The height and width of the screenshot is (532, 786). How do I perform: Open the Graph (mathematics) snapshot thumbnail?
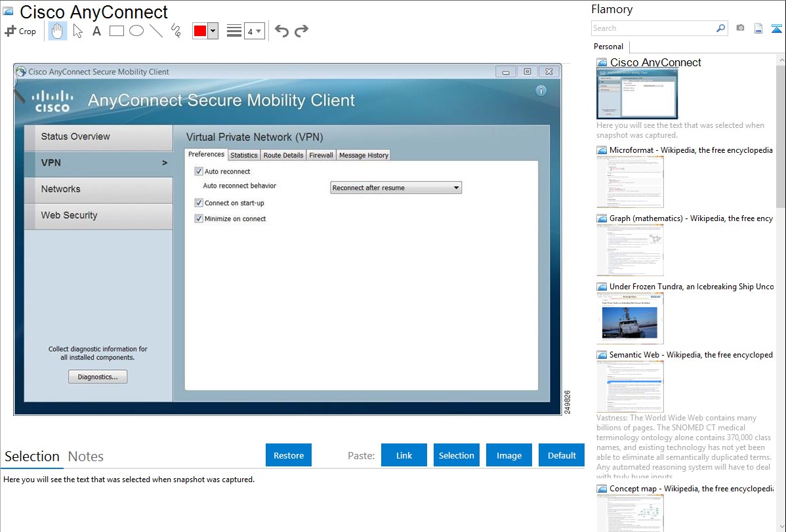[x=630, y=250]
